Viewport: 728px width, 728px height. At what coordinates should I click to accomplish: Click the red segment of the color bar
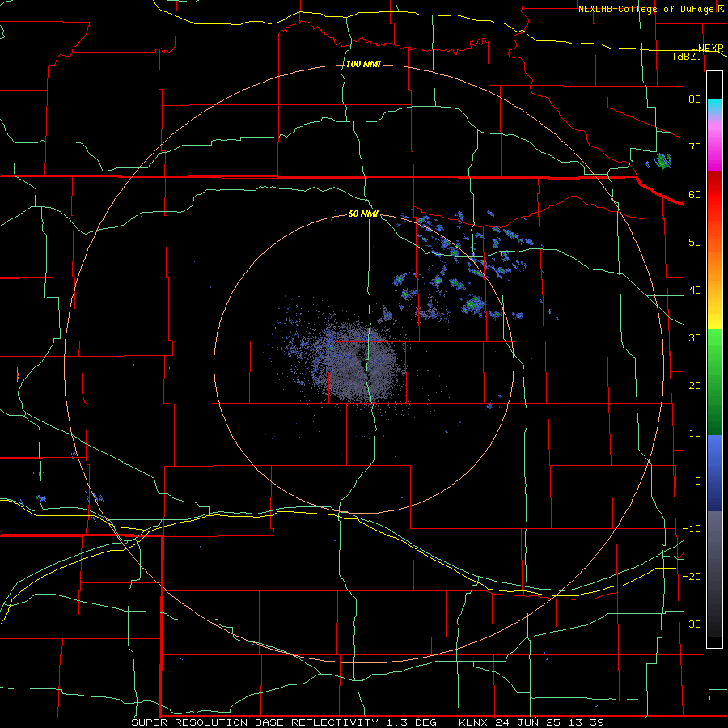click(x=714, y=195)
